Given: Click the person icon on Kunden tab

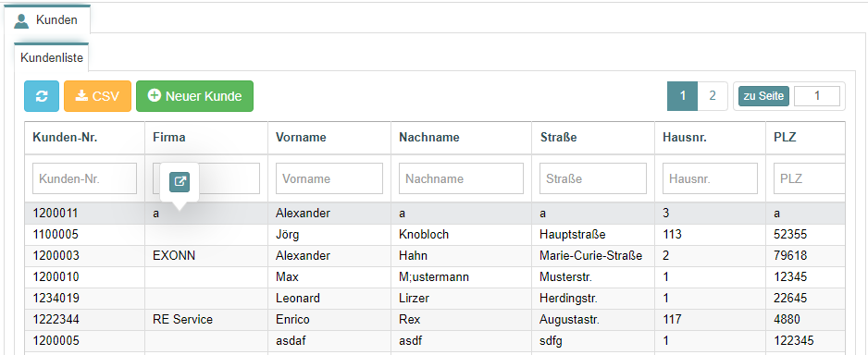Looking at the screenshot, I should pyautogui.click(x=21, y=21).
